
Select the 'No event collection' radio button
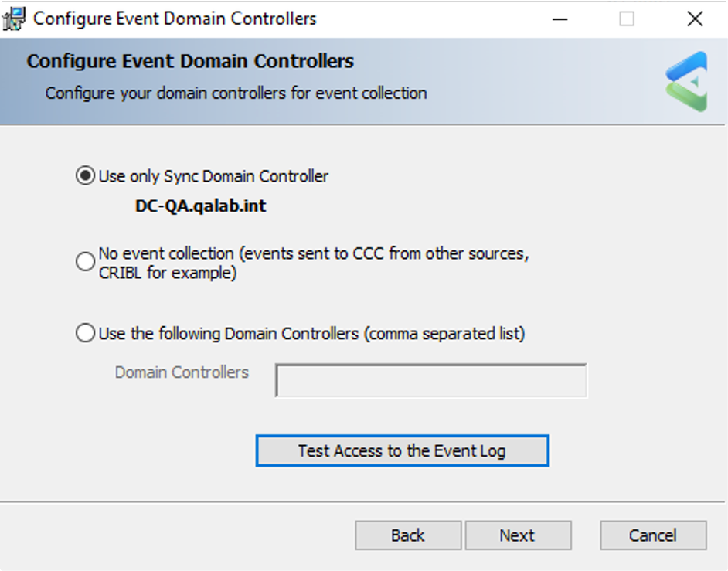86,261
